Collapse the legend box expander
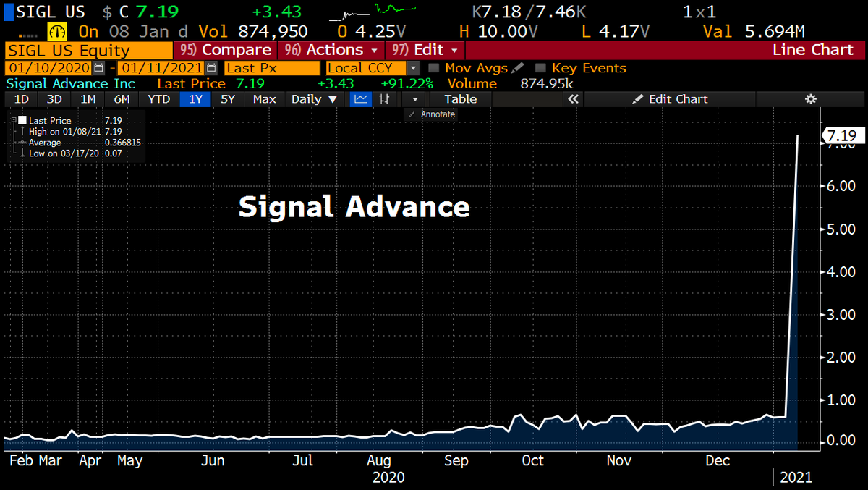This screenshot has width=868, height=490. [x=12, y=120]
